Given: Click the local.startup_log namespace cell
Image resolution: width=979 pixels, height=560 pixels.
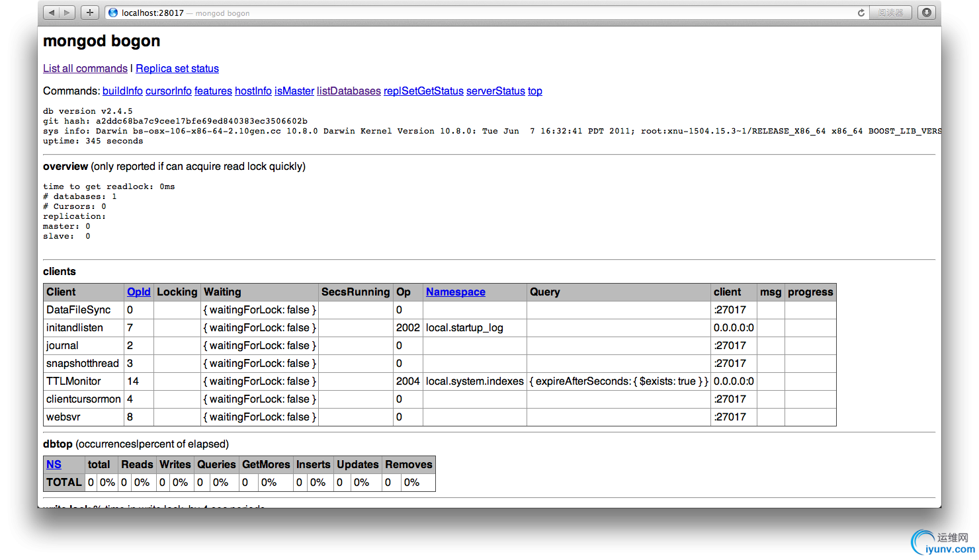Looking at the screenshot, I should (x=475, y=327).
